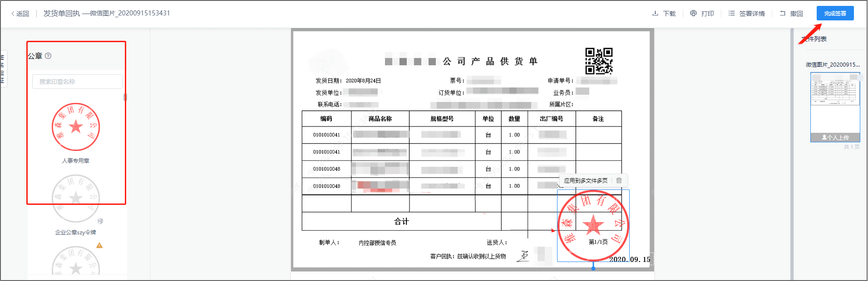868x281 pixels.
Task: Click the printer icon
Action: 693,14
